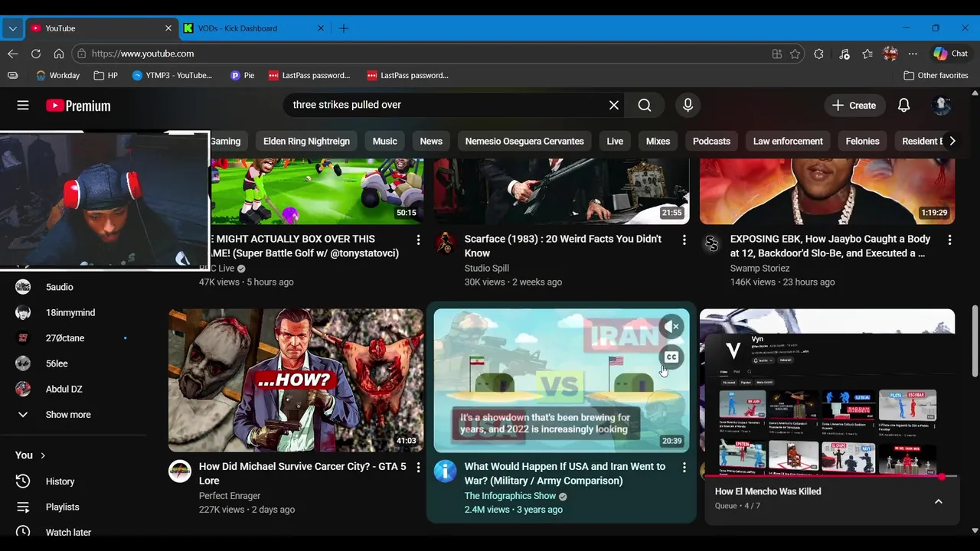Open the tab search dropdown arrow
The height and width of the screenshot is (551, 980).
[x=12, y=28]
